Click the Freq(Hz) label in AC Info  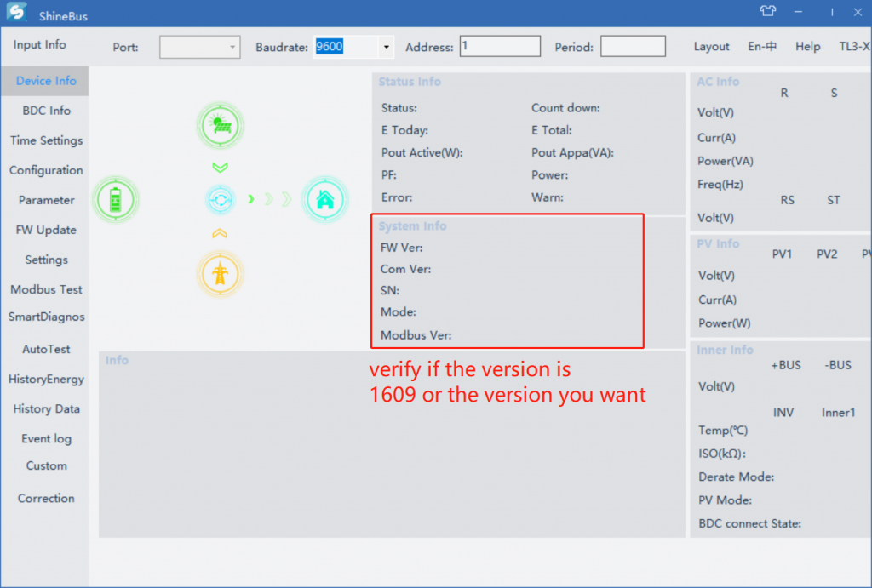(x=720, y=185)
